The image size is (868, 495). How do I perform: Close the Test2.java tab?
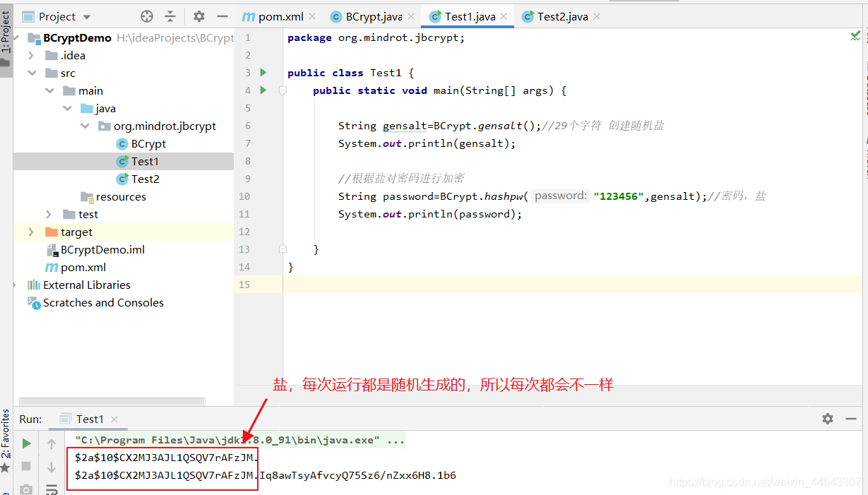pos(596,16)
